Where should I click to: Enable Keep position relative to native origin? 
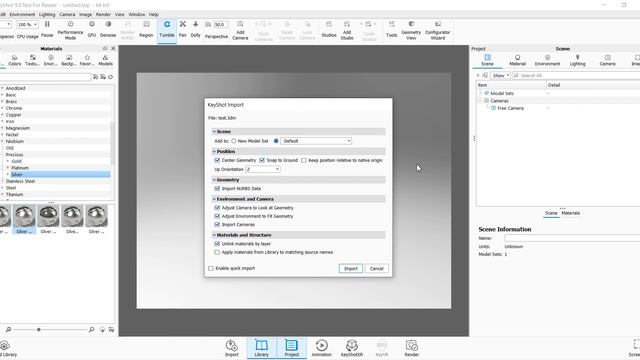point(304,160)
